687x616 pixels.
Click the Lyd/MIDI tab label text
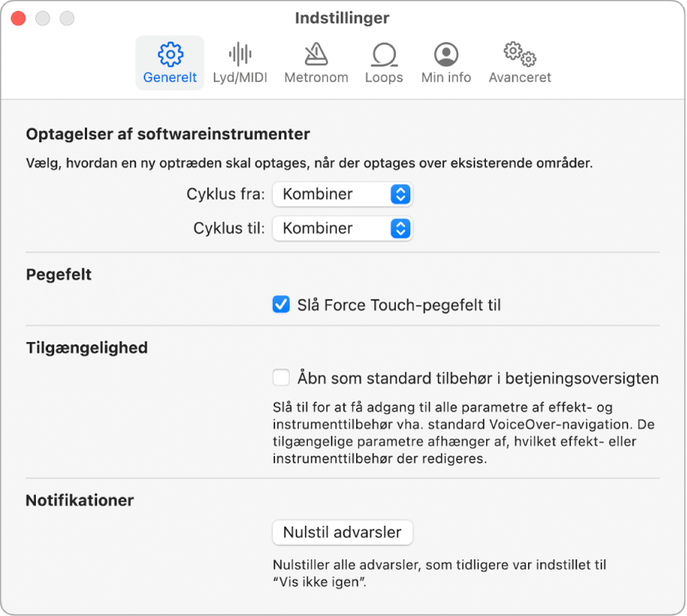(240, 77)
